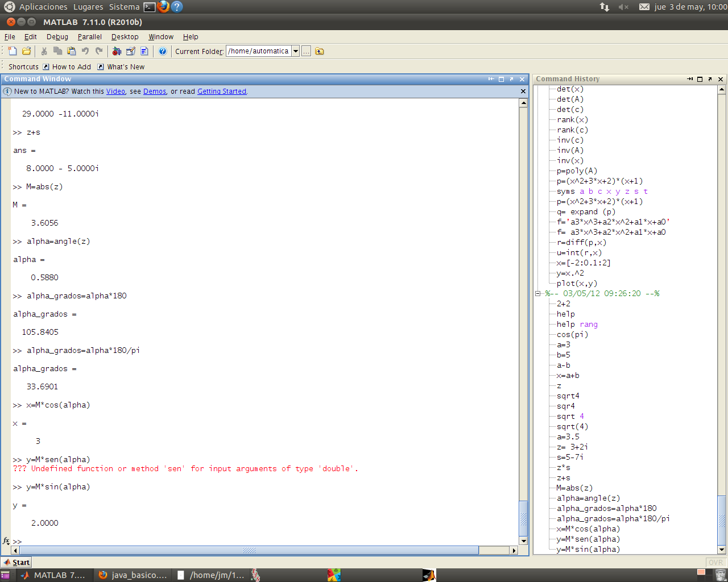Click the Undo toolbar icon

coord(84,51)
